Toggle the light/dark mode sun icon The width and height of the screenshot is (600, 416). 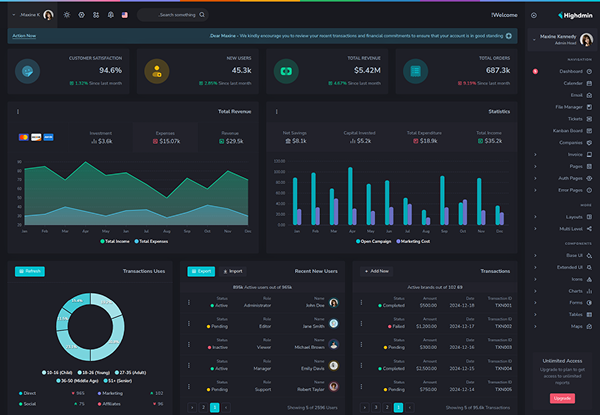tap(67, 15)
